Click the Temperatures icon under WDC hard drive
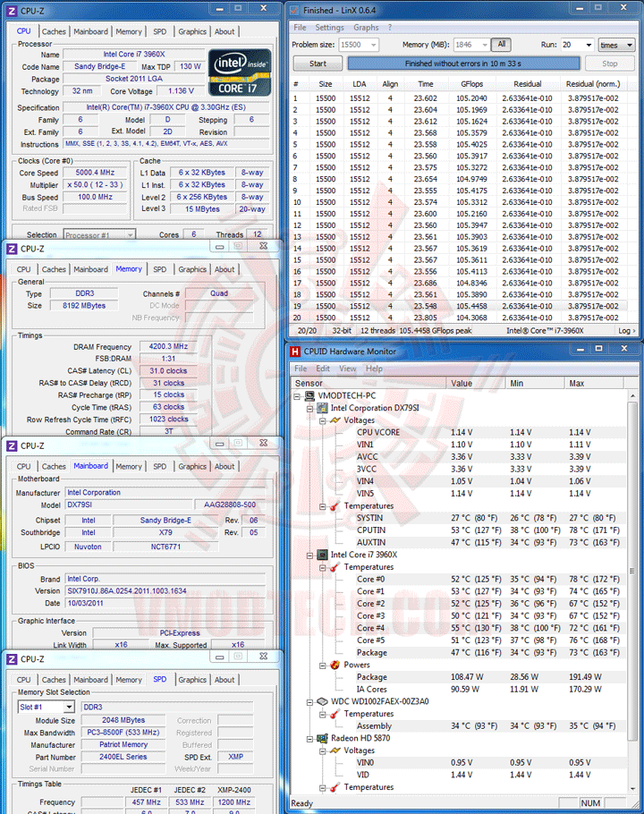 click(x=335, y=714)
